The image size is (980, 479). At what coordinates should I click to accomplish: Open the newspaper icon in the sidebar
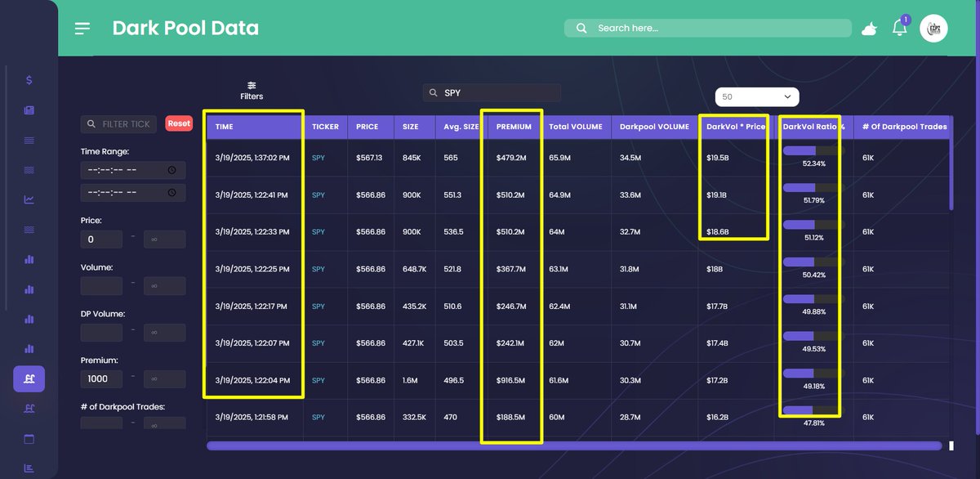tap(29, 110)
